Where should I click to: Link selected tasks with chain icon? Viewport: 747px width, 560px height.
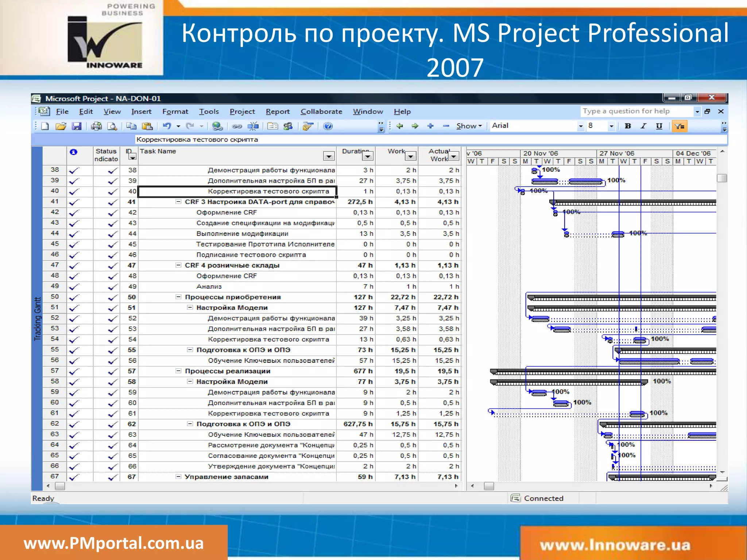pos(237,126)
